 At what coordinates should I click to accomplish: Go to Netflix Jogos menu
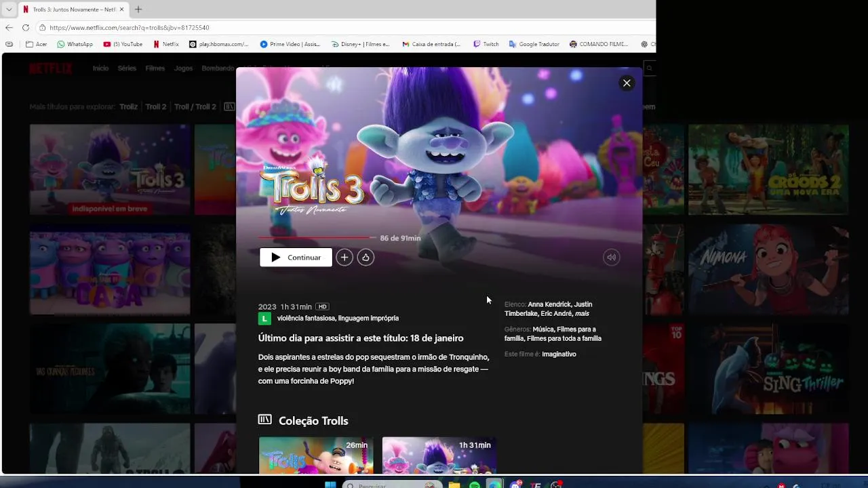pos(183,68)
